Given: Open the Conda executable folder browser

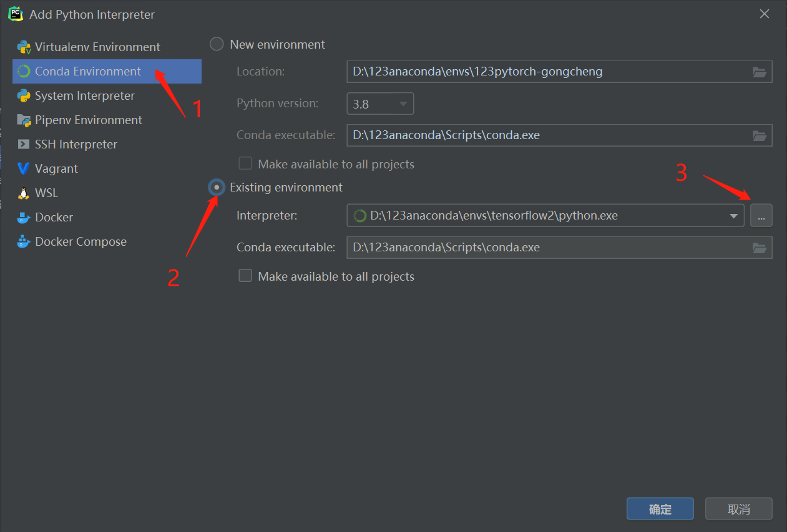Looking at the screenshot, I should pos(760,248).
